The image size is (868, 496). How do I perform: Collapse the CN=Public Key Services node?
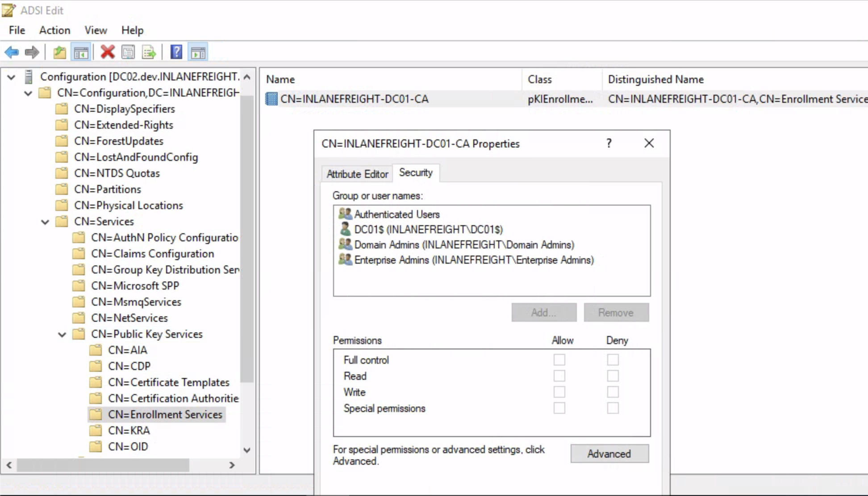tap(62, 334)
